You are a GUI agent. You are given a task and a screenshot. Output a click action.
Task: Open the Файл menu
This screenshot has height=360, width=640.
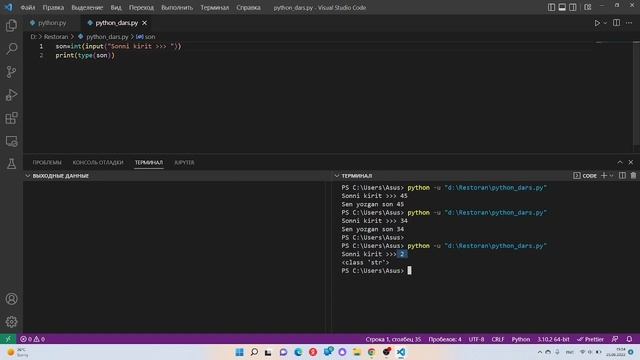click(27, 7)
